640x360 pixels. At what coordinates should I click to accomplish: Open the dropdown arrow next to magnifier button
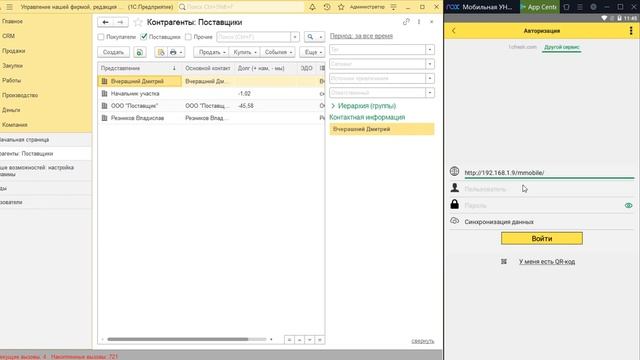click(x=321, y=37)
